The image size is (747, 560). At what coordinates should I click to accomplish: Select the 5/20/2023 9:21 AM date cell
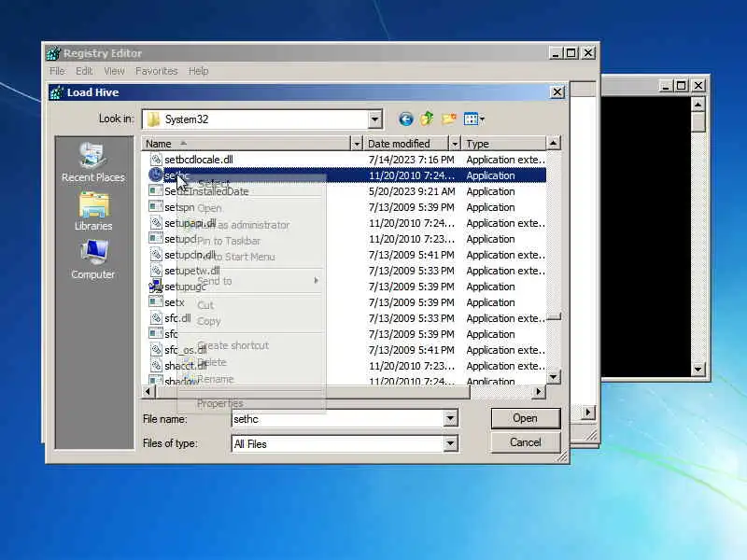(412, 191)
